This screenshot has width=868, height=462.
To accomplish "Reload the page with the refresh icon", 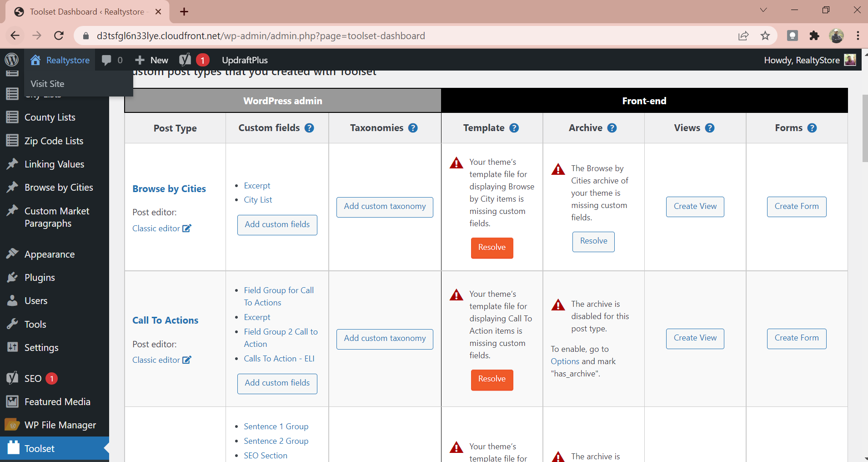I will click(59, 36).
